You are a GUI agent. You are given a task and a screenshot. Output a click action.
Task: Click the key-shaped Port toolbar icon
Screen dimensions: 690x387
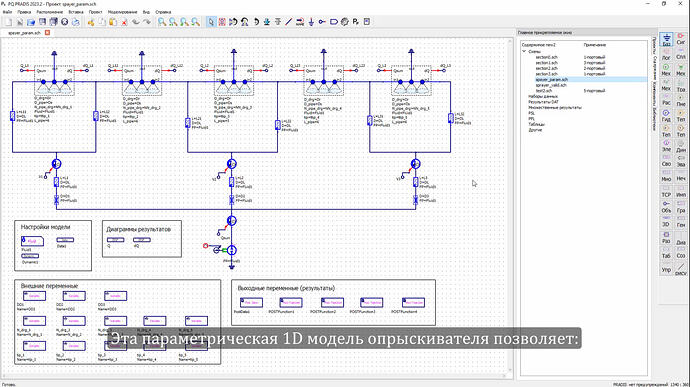coord(322,22)
